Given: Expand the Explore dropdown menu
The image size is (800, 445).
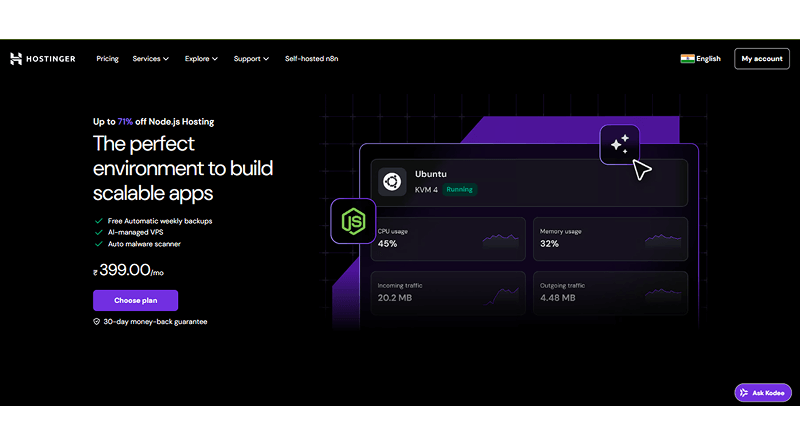Looking at the screenshot, I should pyautogui.click(x=201, y=59).
